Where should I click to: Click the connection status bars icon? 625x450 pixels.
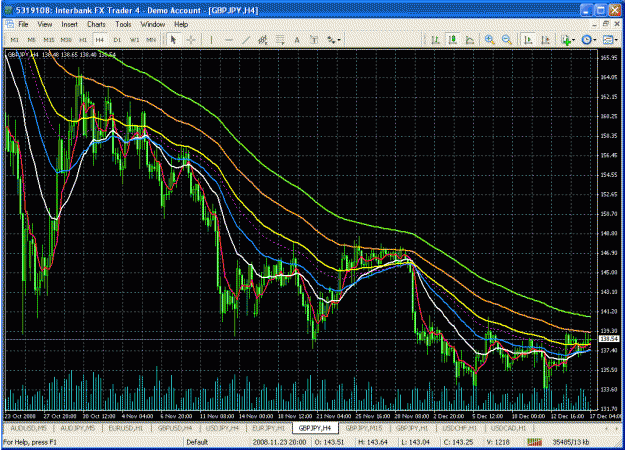535,442
